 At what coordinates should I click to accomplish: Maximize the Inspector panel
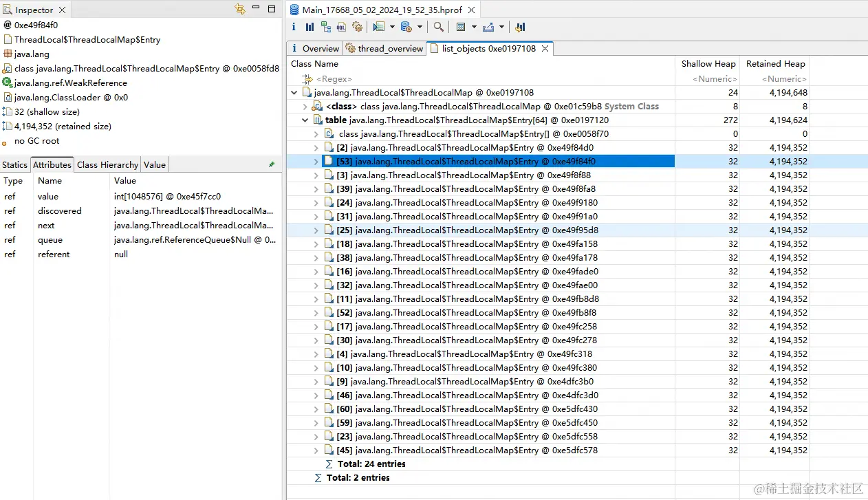pos(272,8)
